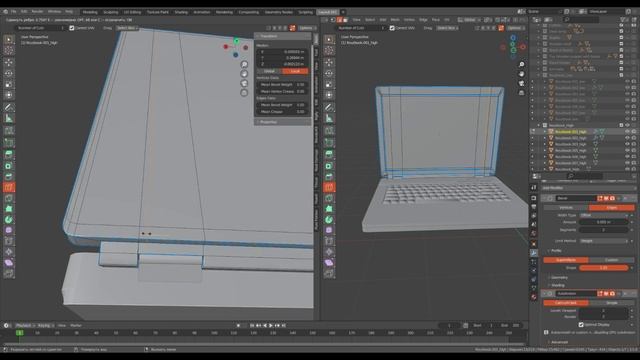Open the Render menu
Viewport: 640px width, 360px height.
pos(37,12)
